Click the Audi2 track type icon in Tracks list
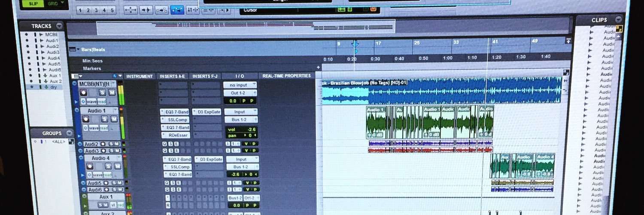644x215 pixels. [43, 46]
